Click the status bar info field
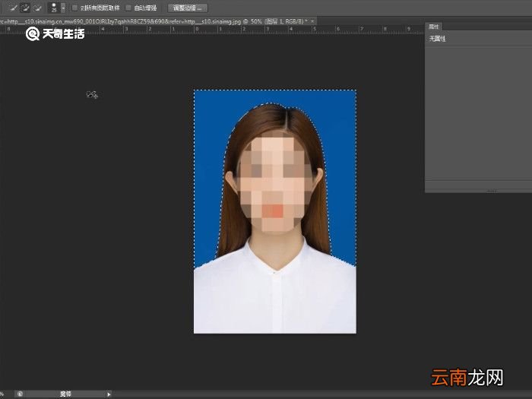 tap(65, 394)
